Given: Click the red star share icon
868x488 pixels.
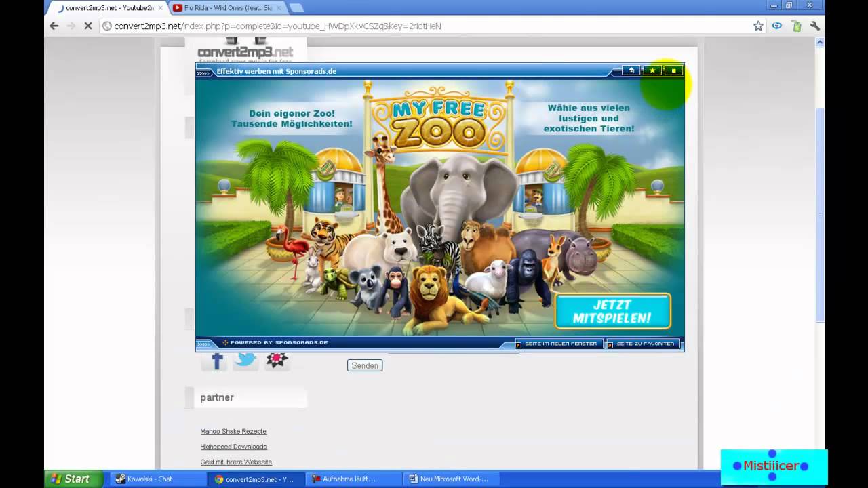Looking at the screenshot, I should pyautogui.click(x=277, y=361).
